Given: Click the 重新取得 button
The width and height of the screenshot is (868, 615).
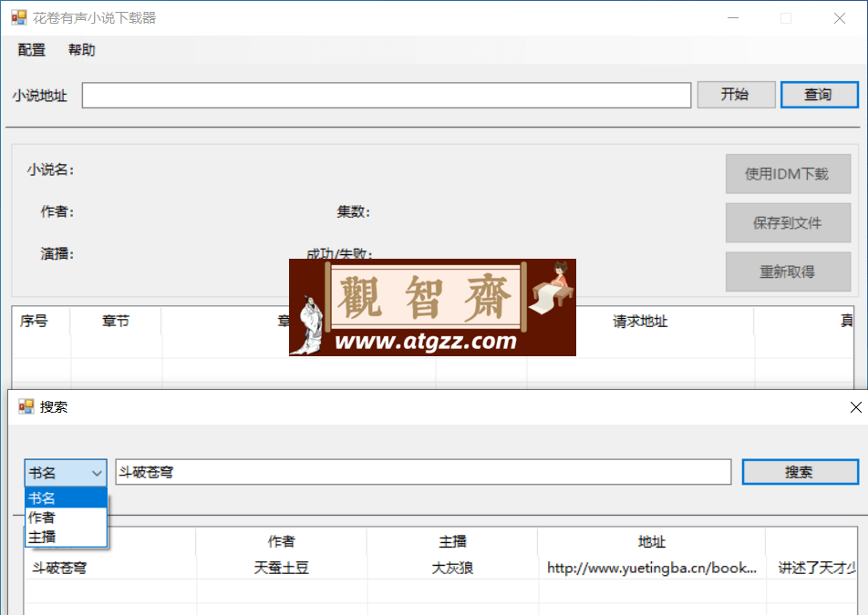Looking at the screenshot, I should pos(788,272).
